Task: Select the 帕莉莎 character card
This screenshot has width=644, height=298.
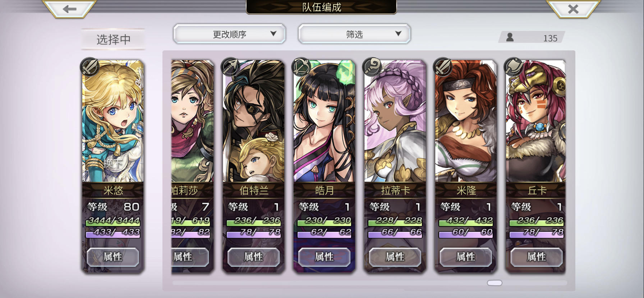Action: point(192,166)
